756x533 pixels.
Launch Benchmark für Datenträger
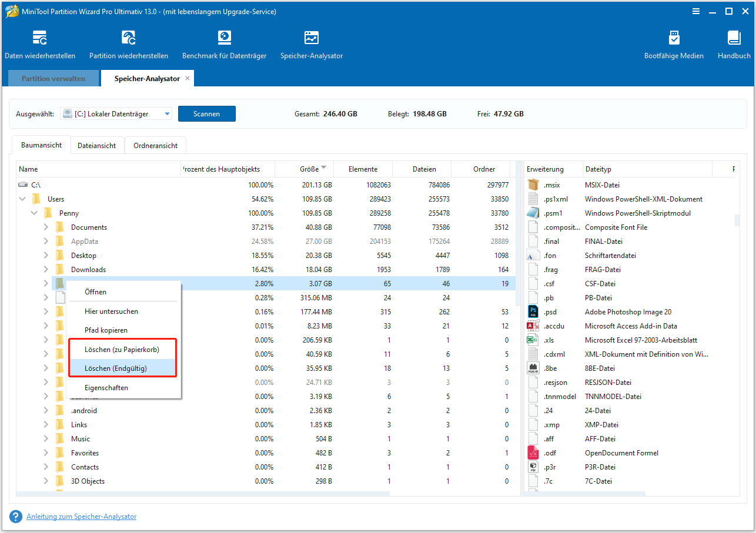pyautogui.click(x=224, y=39)
